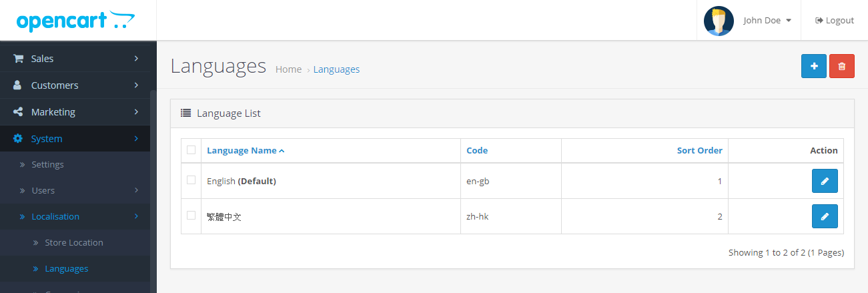868x293 pixels.
Task: Click the OpenCart logo
Action: (x=75, y=21)
